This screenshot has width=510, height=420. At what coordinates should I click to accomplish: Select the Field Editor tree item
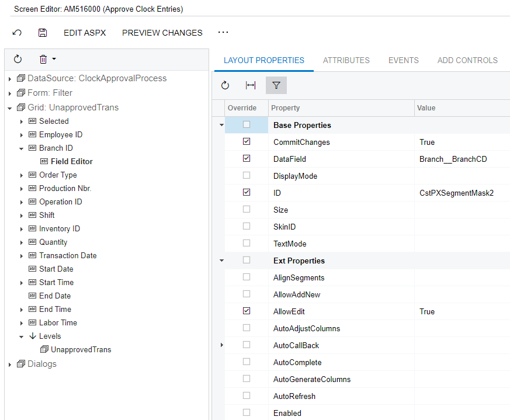coord(71,161)
